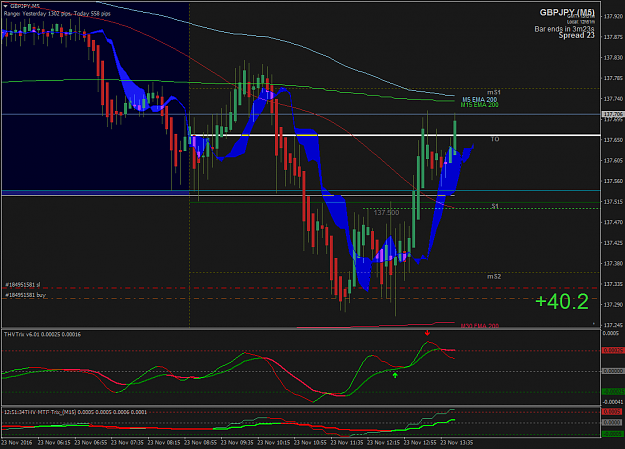Click the mS1 pivot label
Image resolution: width=625 pixels, height=449 pixels.
[494, 92]
